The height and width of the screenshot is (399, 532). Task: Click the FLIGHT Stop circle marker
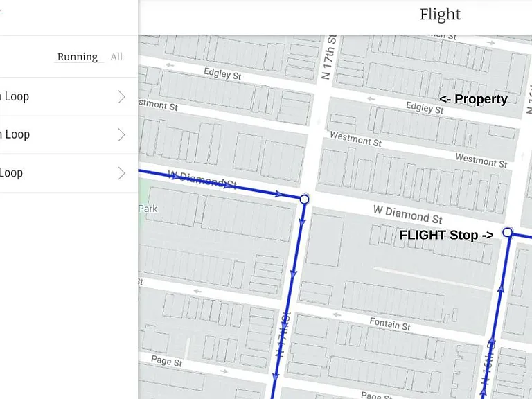coord(507,233)
